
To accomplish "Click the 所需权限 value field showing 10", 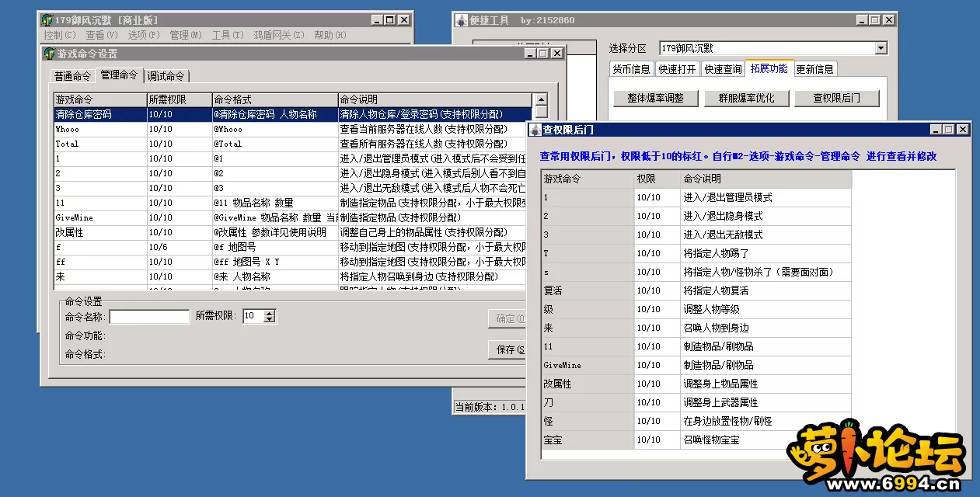I will point(253,316).
